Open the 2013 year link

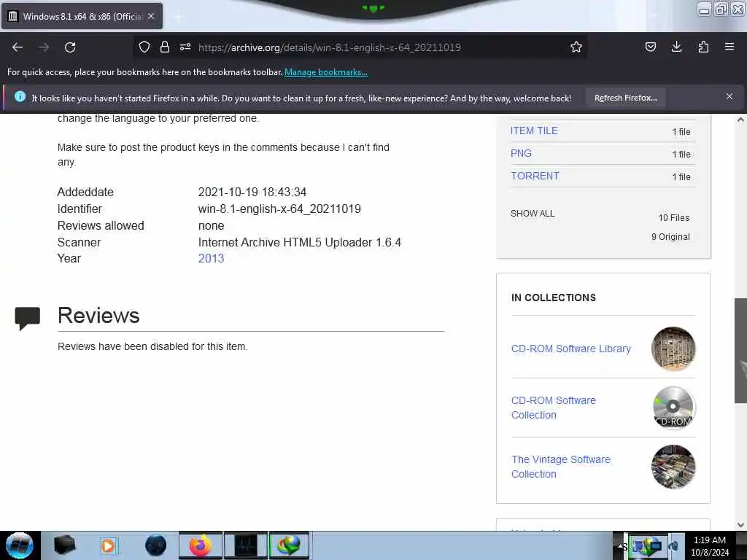pos(211,259)
